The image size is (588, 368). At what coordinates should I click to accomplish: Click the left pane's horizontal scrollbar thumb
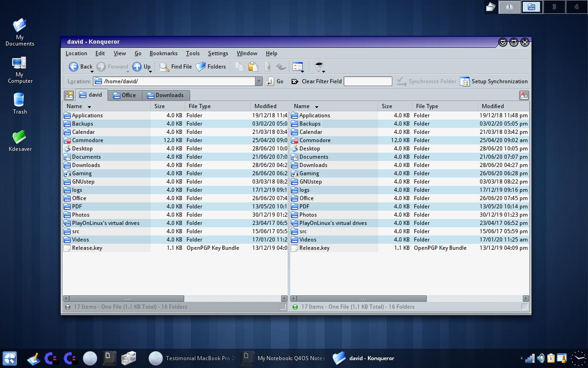pyautogui.click(x=127, y=299)
